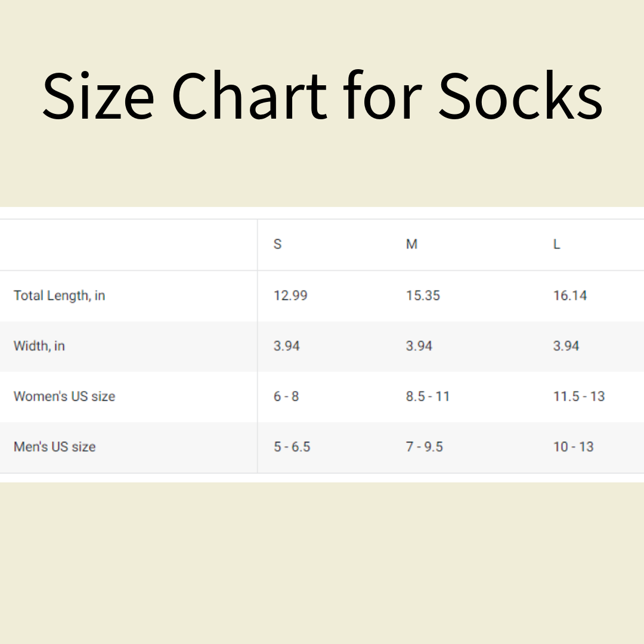
Task: Click the women's "11.5 - 13" size cell
Action: tap(579, 396)
